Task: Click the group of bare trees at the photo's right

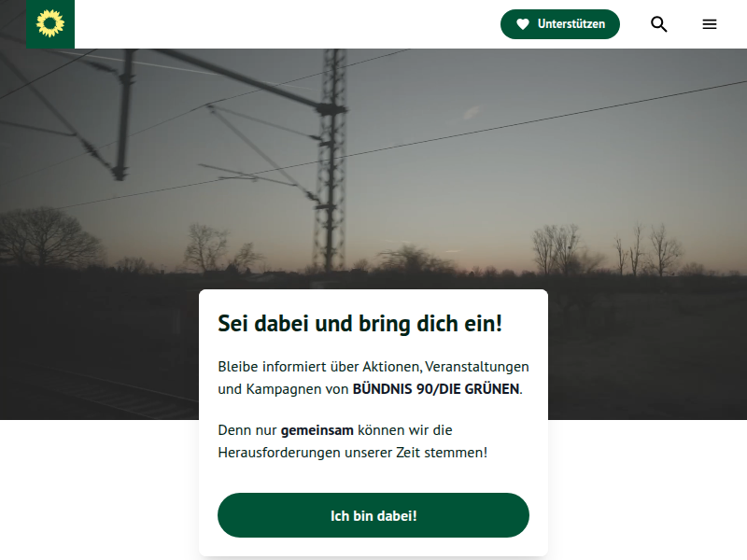Action: (x=606, y=251)
